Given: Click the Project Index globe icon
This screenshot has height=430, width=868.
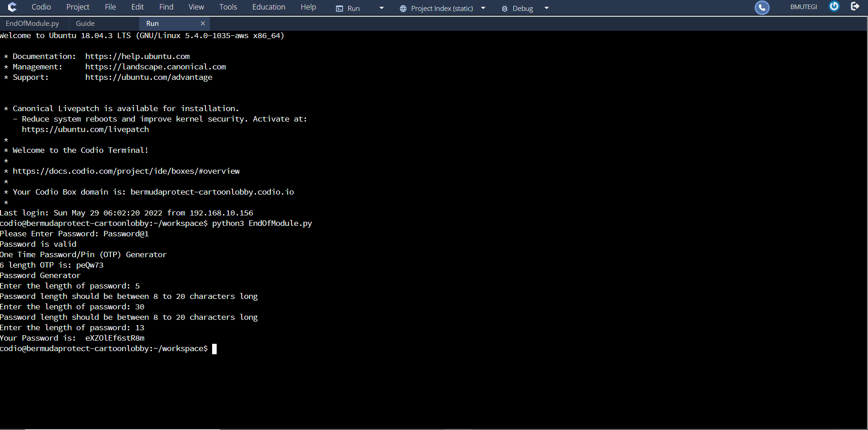Looking at the screenshot, I should click(x=403, y=9).
